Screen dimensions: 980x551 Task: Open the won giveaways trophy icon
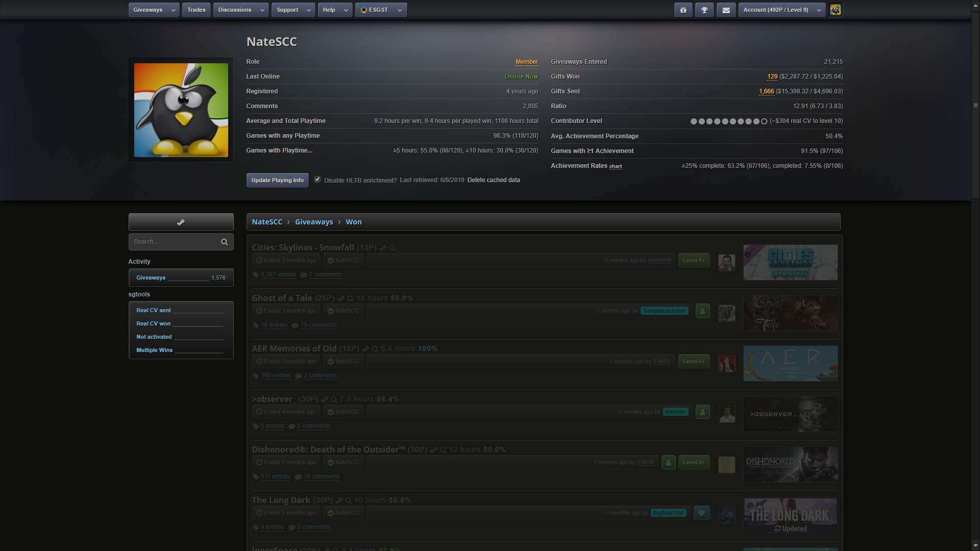[704, 10]
